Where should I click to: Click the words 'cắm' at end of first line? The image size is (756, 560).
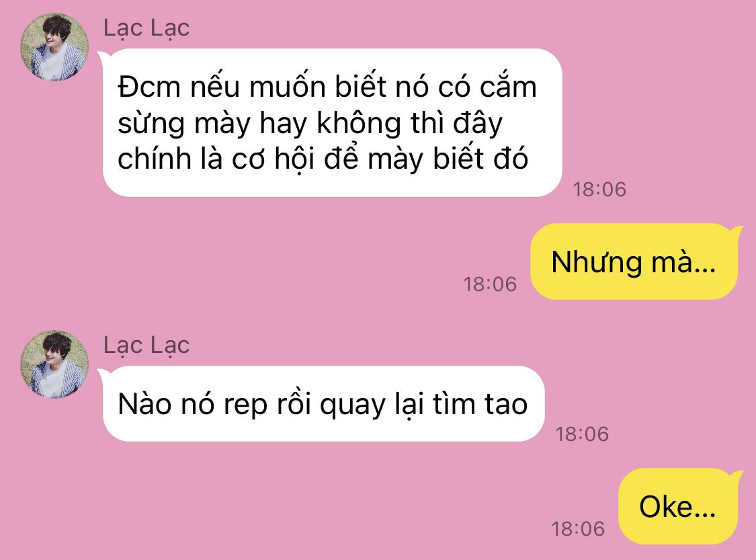pyautogui.click(x=508, y=87)
